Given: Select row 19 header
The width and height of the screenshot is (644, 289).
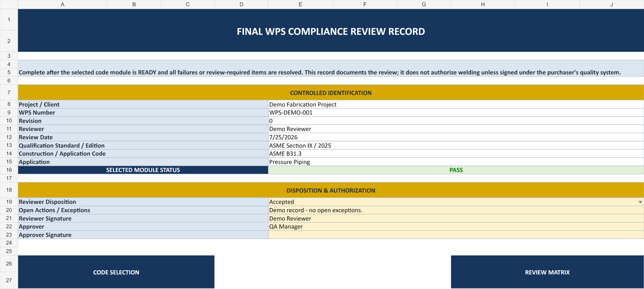Looking at the screenshot, I should 9,202.
